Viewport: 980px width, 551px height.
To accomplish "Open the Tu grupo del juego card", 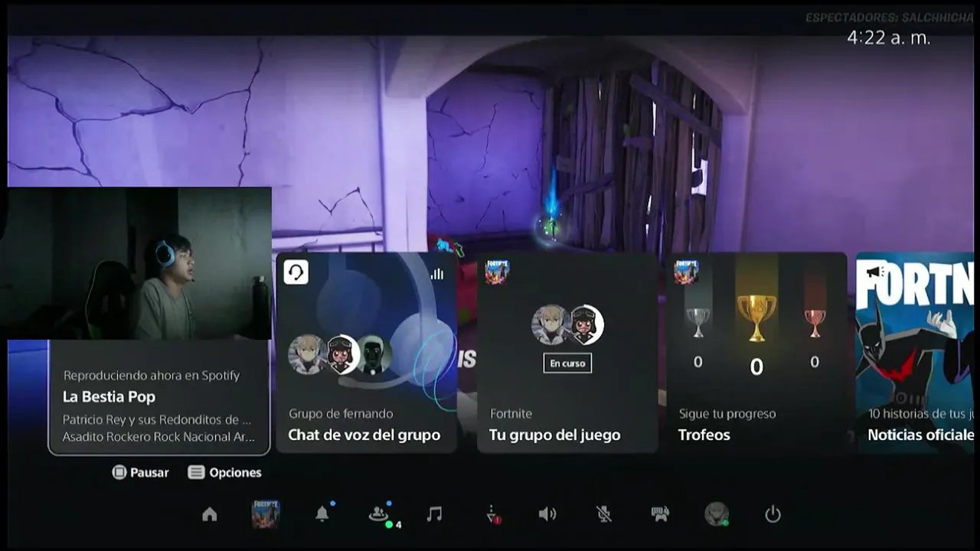I will pos(567,353).
